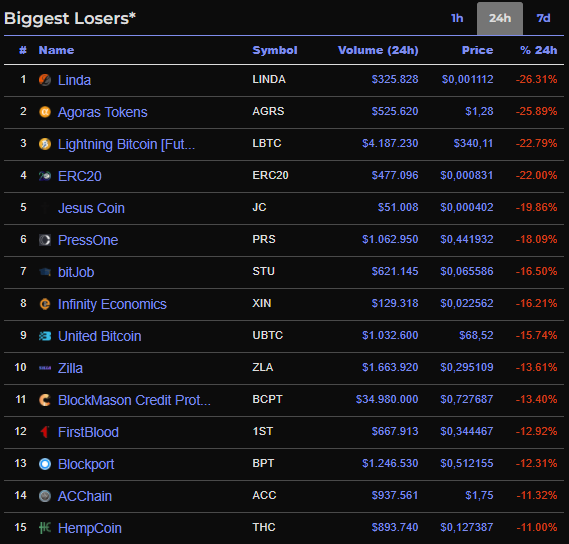Click Zilla volume $1.663.920

pos(390,367)
